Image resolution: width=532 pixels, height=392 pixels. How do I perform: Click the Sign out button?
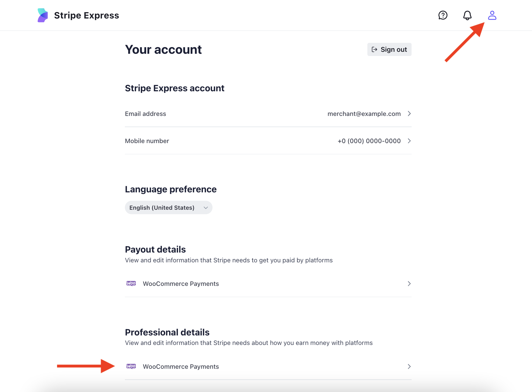389,50
